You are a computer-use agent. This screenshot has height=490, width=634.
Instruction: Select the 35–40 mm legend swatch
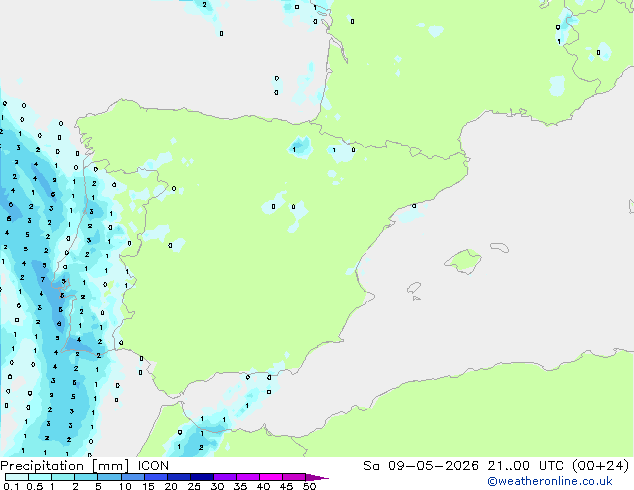click(247, 477)
